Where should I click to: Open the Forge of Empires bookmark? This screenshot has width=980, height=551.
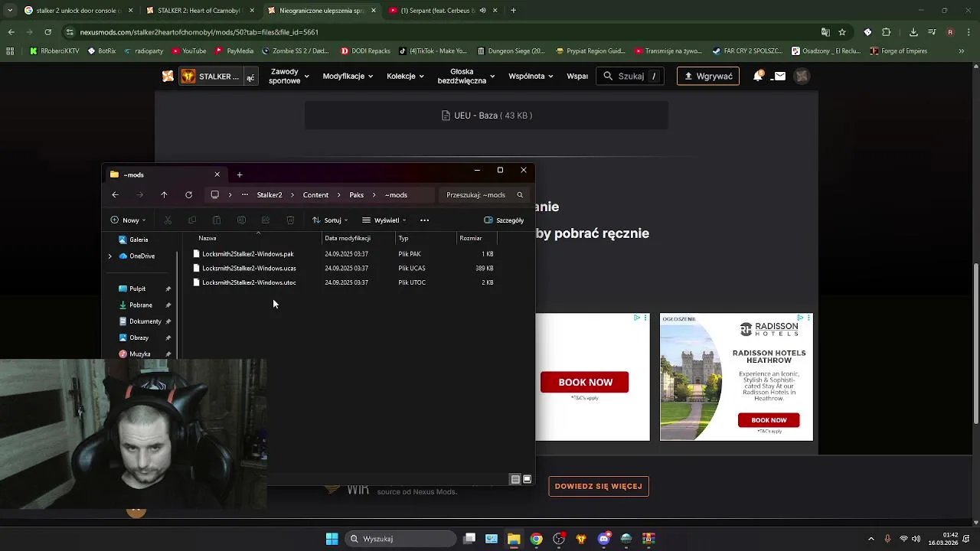(899, 51)
